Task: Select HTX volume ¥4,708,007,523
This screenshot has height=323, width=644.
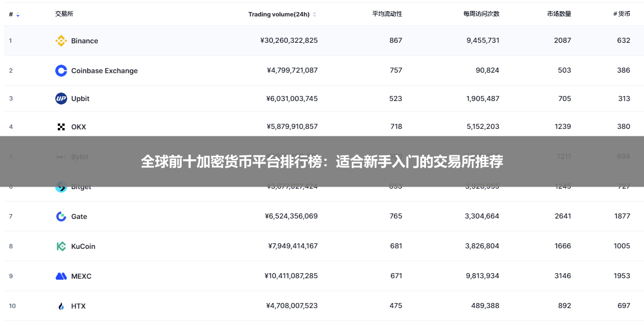Action: click(x=292, y=306)
